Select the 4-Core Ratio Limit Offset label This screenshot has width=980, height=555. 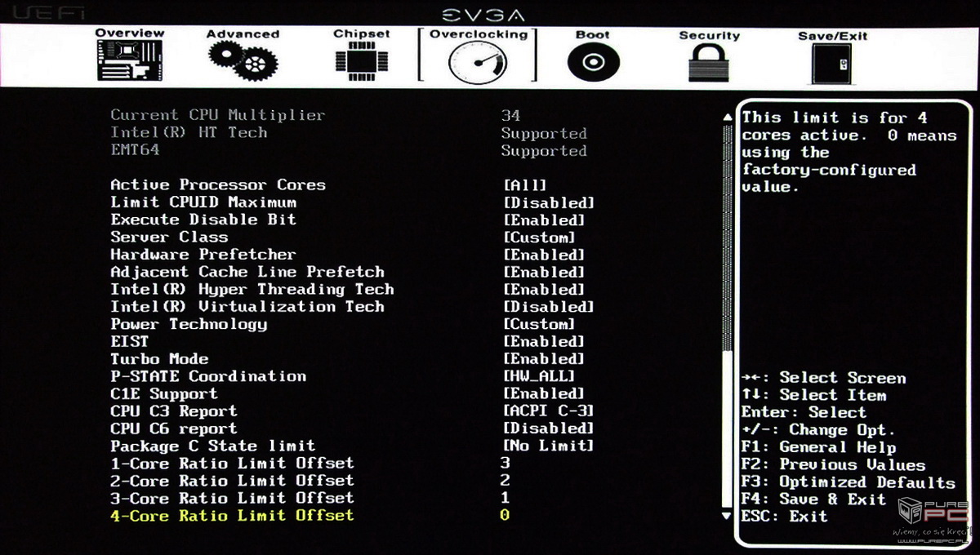[x=233, y=515]
